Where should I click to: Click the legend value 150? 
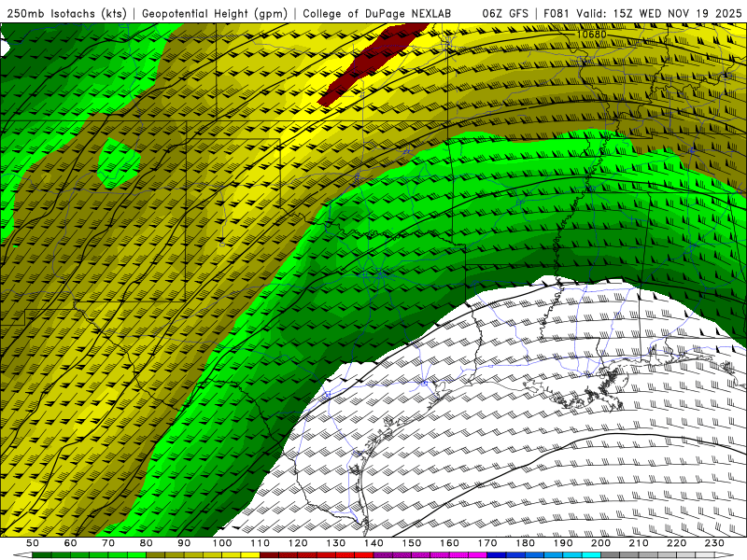click(x=412, y=543)
